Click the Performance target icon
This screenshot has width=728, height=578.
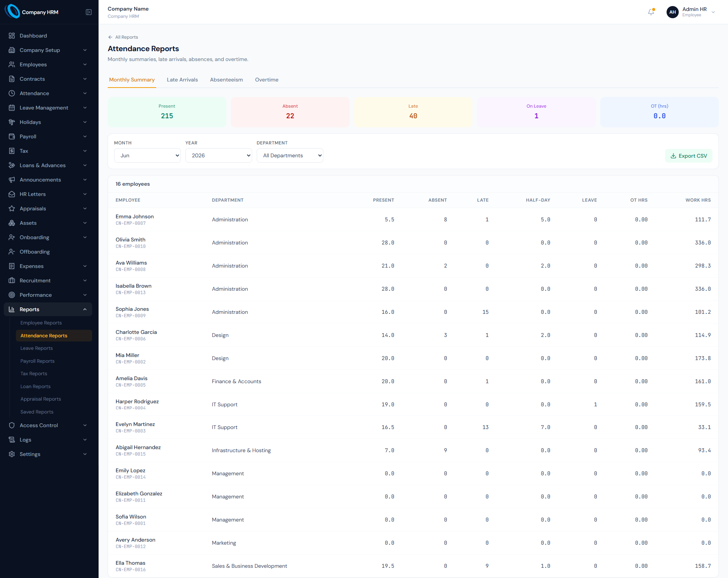click(x=12, y=295)
